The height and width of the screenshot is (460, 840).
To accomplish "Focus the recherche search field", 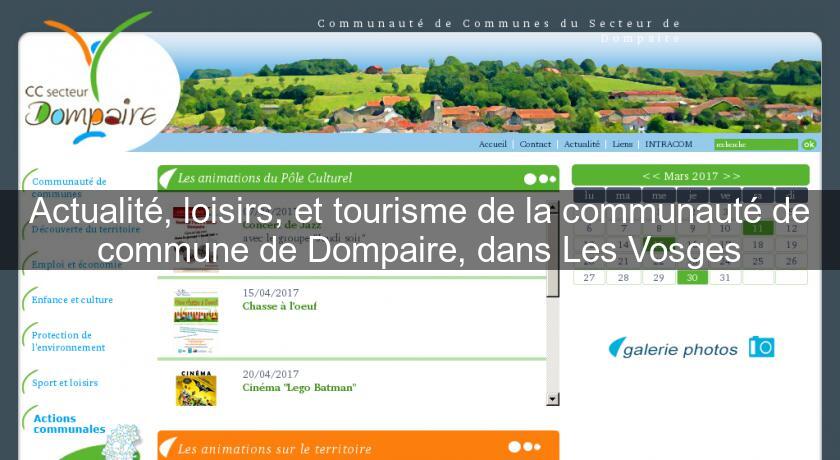I will point(755,145).
